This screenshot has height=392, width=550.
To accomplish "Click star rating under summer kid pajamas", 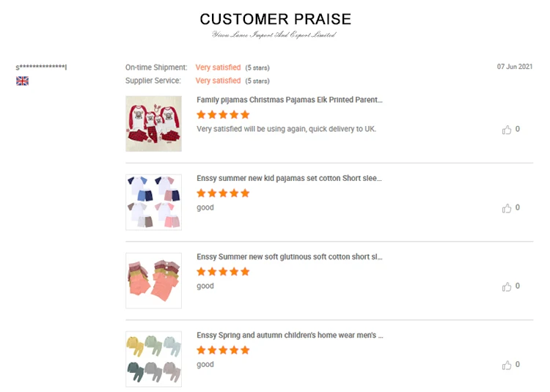I will click(223, 193).
